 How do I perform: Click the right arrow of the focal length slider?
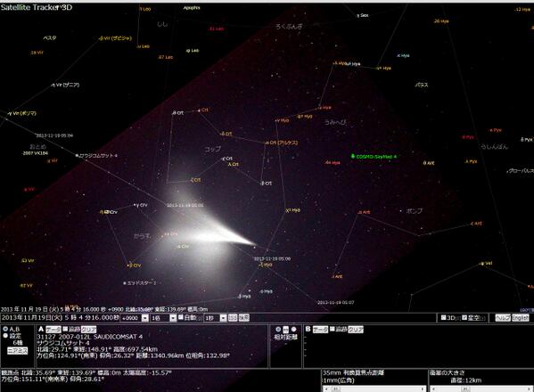423,388
